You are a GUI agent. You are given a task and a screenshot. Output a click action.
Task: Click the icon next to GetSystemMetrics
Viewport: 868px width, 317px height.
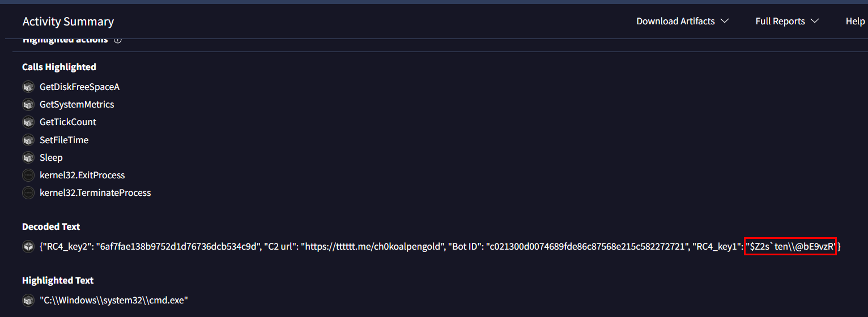pyautogui.click(x=28, y=105)
